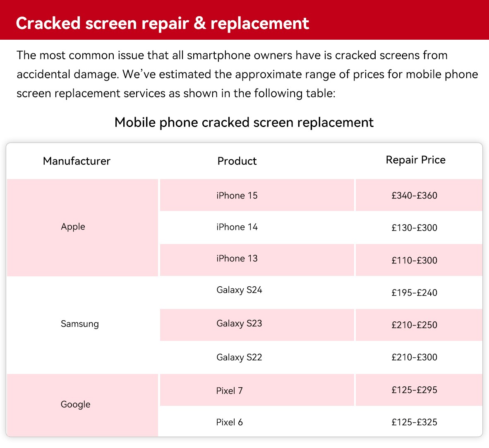Click the Product column header
This screenshot has width=489, height=448.
coord(237,161)
